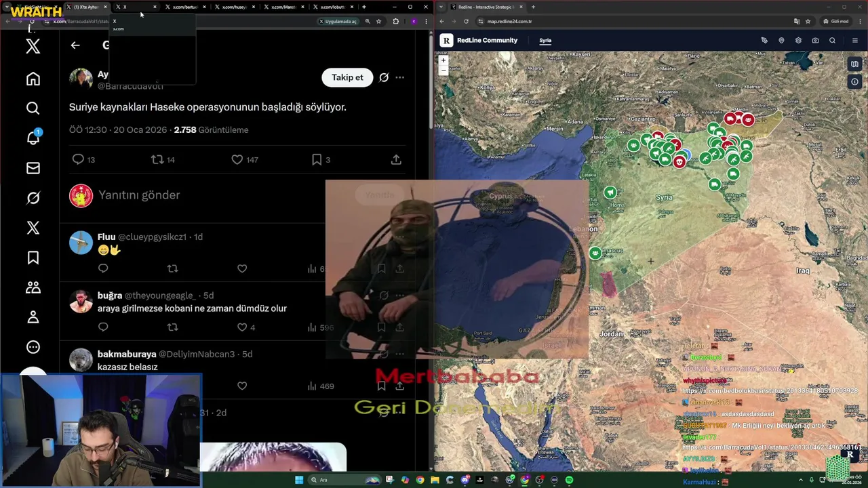Open tab search dropdown in RedLine browser
This screenshot has width=868, height=488.
(x=441, y=7)
